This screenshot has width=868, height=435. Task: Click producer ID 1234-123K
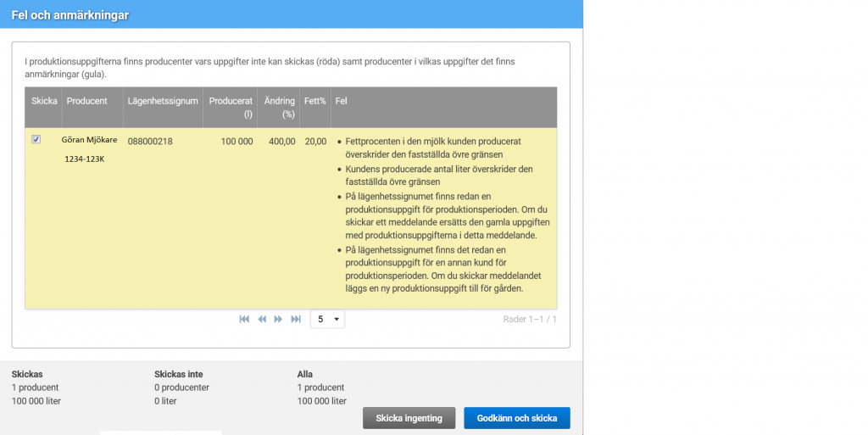(x=85, y=159)
